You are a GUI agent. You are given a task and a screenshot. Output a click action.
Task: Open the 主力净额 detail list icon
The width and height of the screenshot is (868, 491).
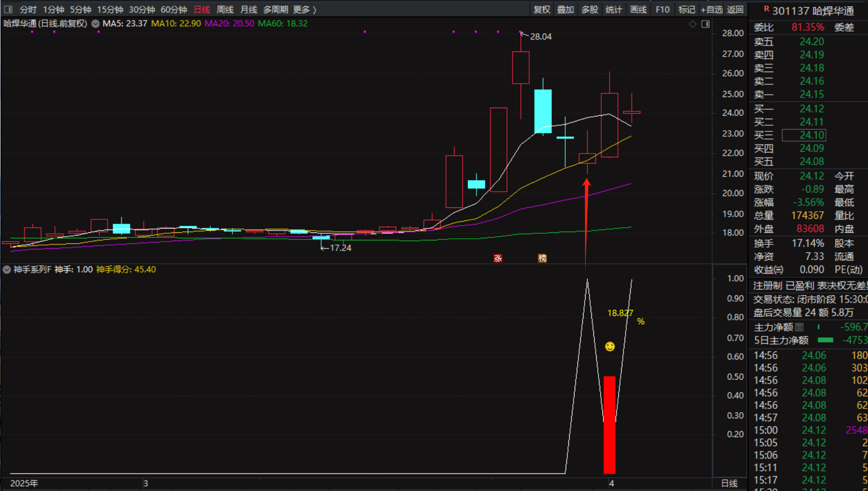tap(799, 327)
